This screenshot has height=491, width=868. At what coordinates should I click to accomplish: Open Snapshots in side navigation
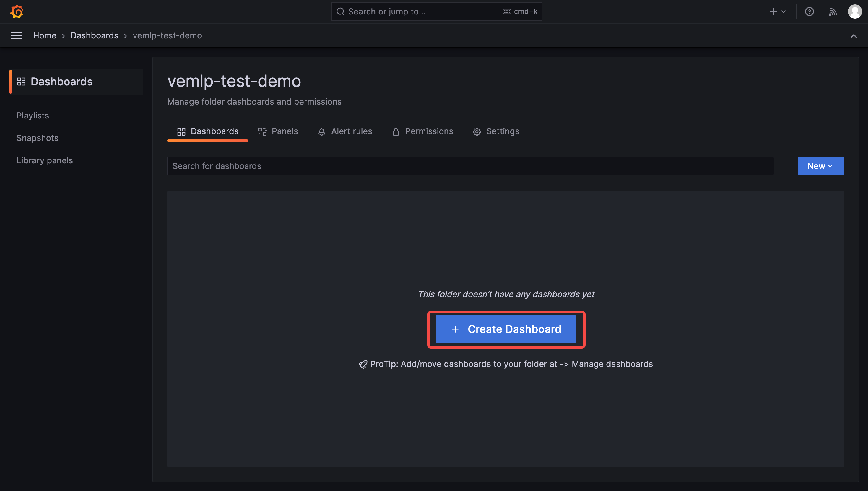coord(38,138)
